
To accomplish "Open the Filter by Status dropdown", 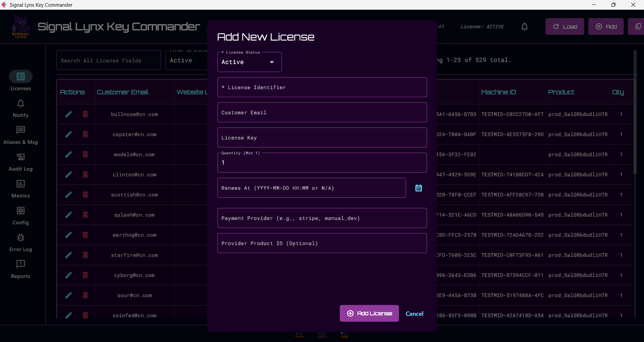I will pos(186,60).
